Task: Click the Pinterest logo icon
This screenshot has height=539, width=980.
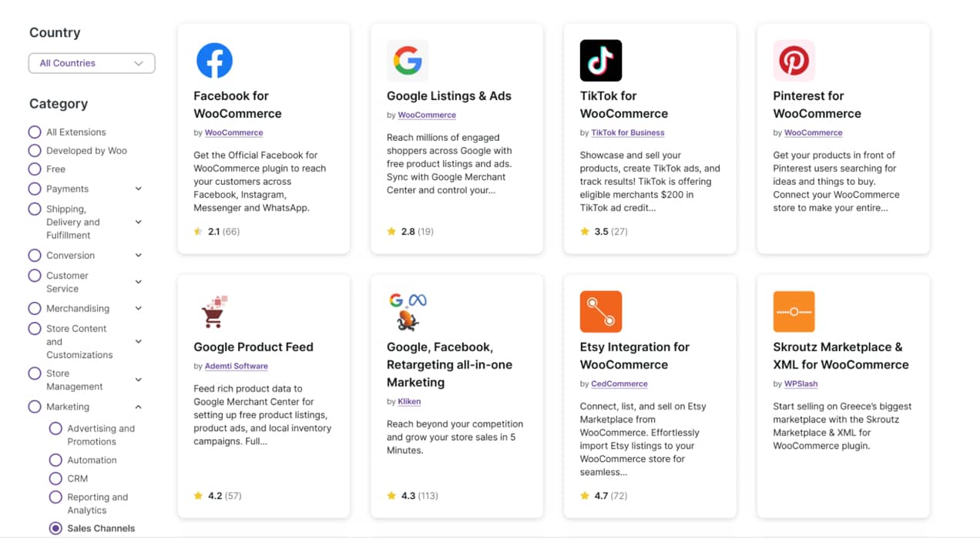Action: coord(794,60)
